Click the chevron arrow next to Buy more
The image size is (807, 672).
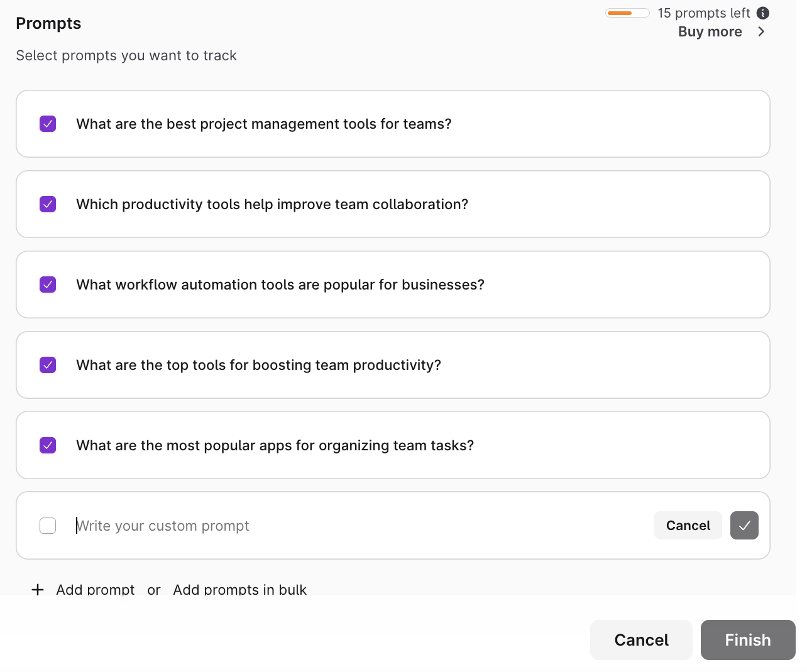(761, 32)
